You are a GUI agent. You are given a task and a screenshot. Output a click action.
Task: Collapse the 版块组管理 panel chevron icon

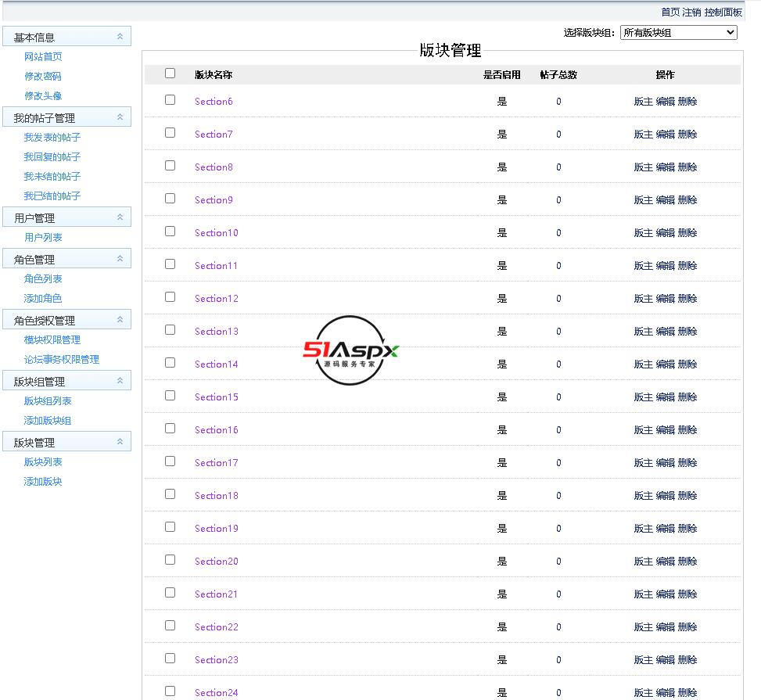pyautogui.click(x=120, y=381)
